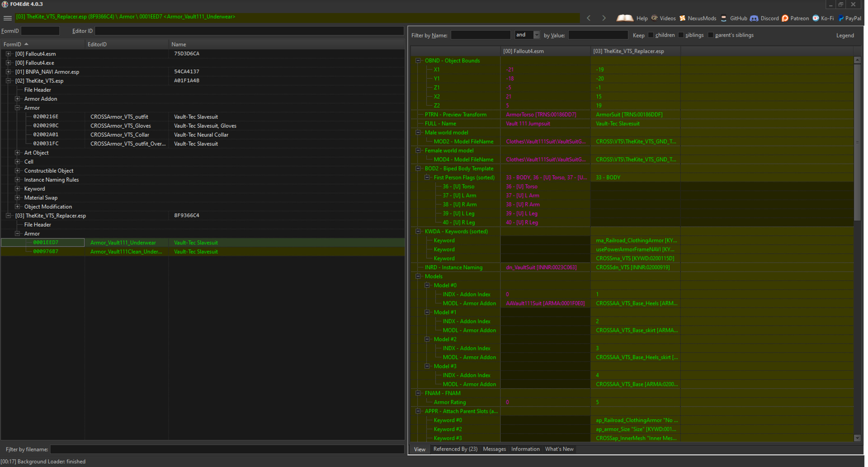Screen dimensions: 868x467
Task: Click the AAVault111Suit armor addon value
Action: [x=545, y=303]
